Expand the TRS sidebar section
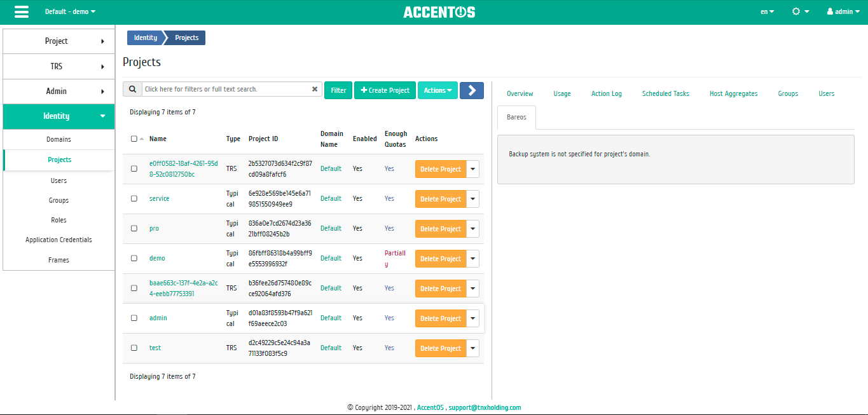Screen dimensions: 868x415 pyautogui.click(x=59, y=66)
